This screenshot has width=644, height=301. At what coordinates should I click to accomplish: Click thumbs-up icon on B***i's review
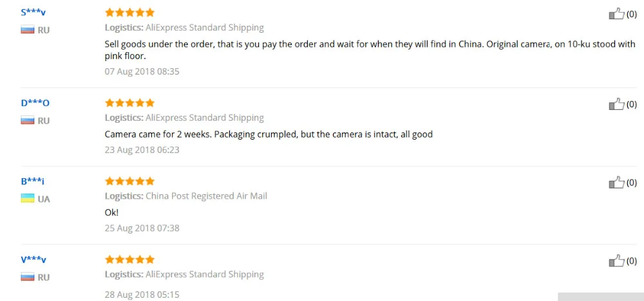coord(616,183)
